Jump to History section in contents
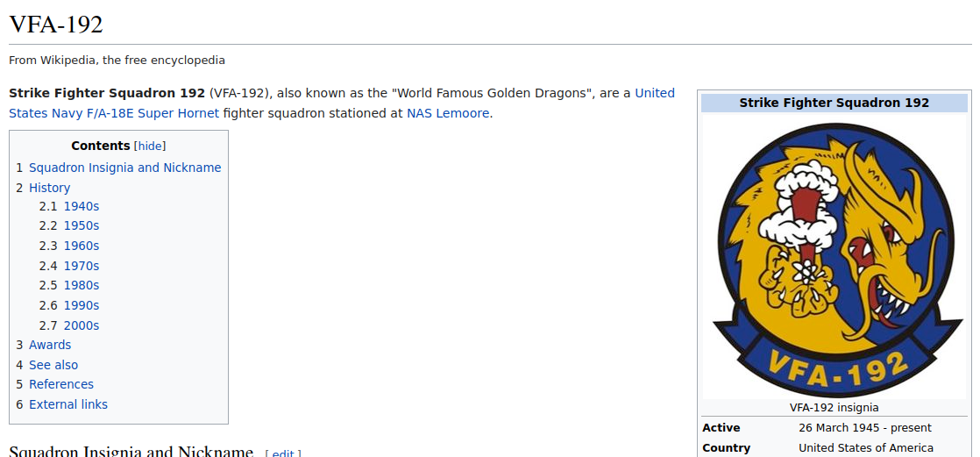 (x=49, y=188)
